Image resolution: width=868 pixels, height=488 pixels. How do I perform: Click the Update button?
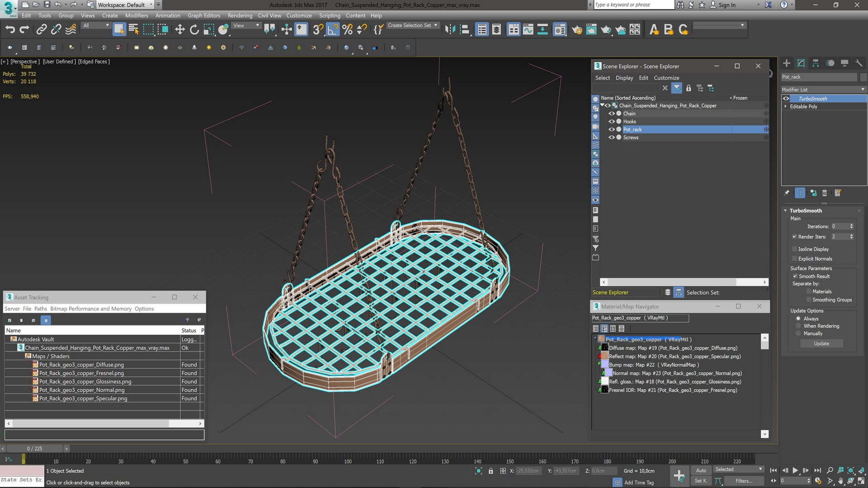tap(821, 343)
